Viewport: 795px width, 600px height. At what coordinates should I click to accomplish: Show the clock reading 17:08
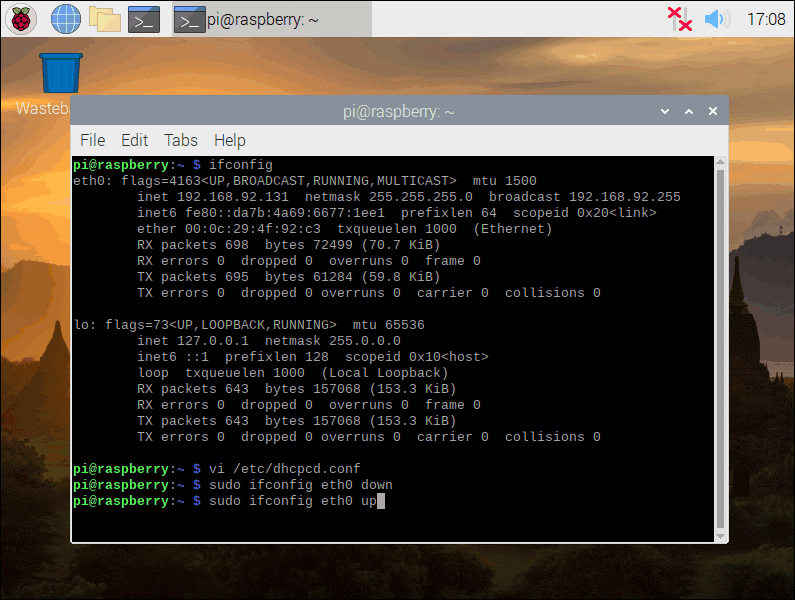[x=766, y=19]
